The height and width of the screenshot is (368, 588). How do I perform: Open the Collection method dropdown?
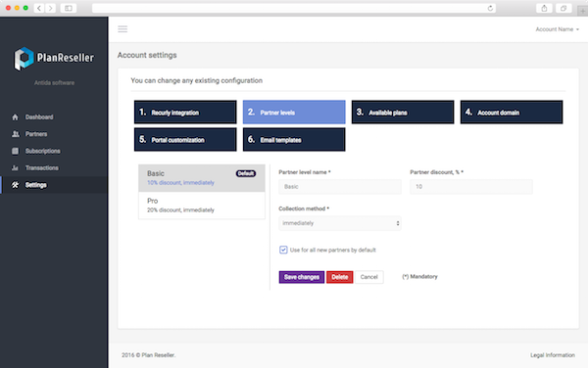[x=340, y=223]
